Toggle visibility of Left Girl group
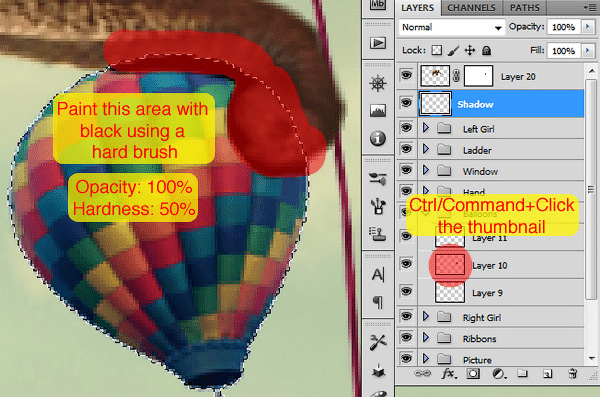600x397 pixels. 406,127
